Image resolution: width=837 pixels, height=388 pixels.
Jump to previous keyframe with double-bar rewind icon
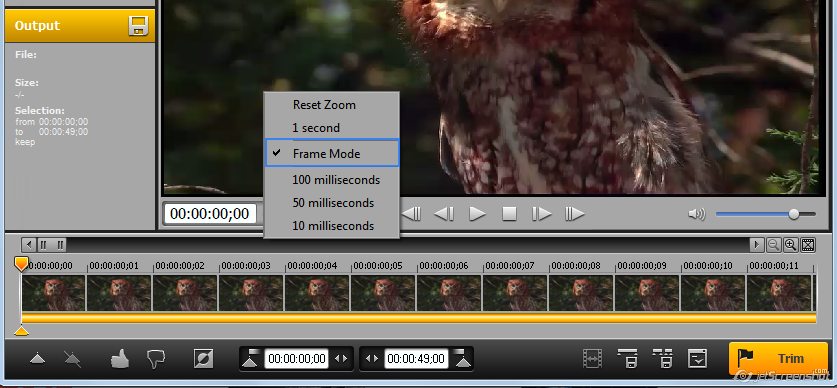point(411,214)
